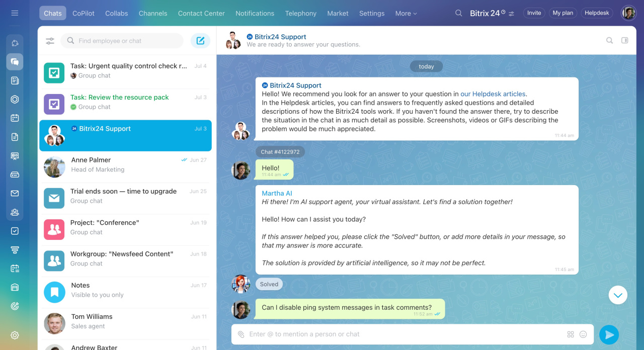This screenshot has height=350, width=644.
Task: Click the Invite button
Action: click(x=534, y=13)
